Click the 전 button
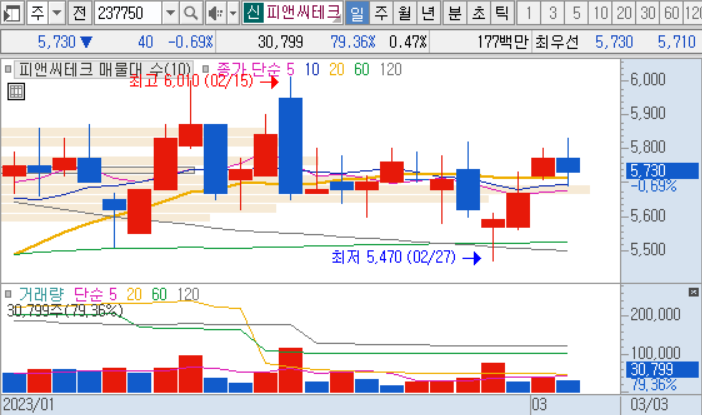702x415 pixels. coord(79,13)
